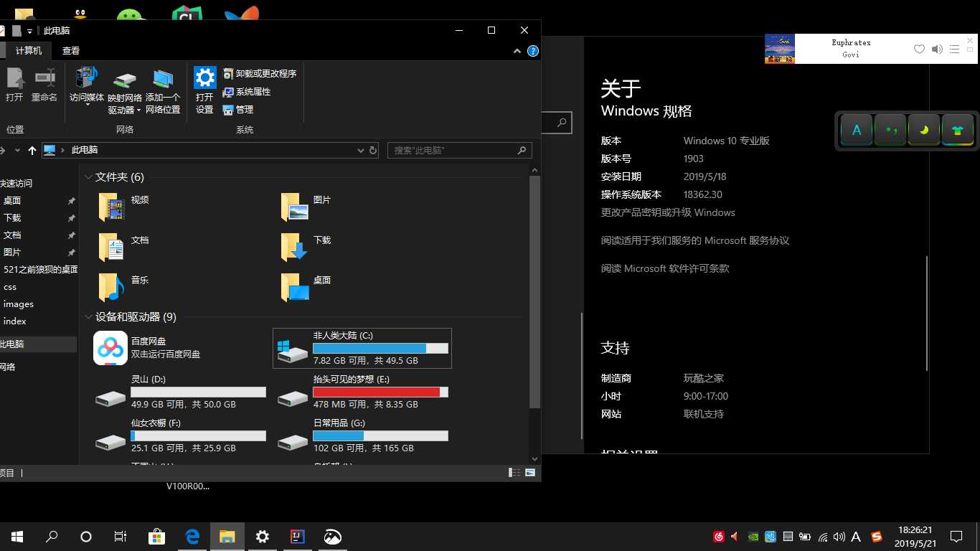Screen dimensions: 980x551
Task: Collapse the 文件夹 (6) group
Action: pyautogui.click(x=89, y=177)
